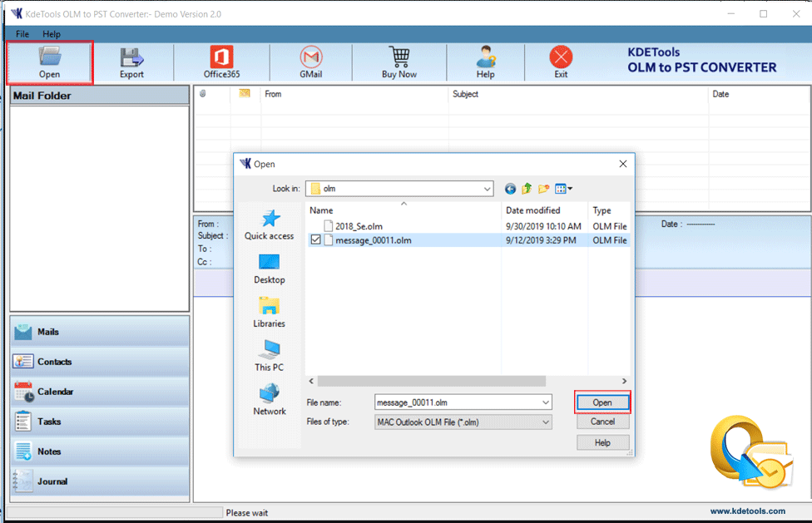The width and height of the screenshot is (812, 523).
Task: Open the File menu
Action: tap(22, 34)
